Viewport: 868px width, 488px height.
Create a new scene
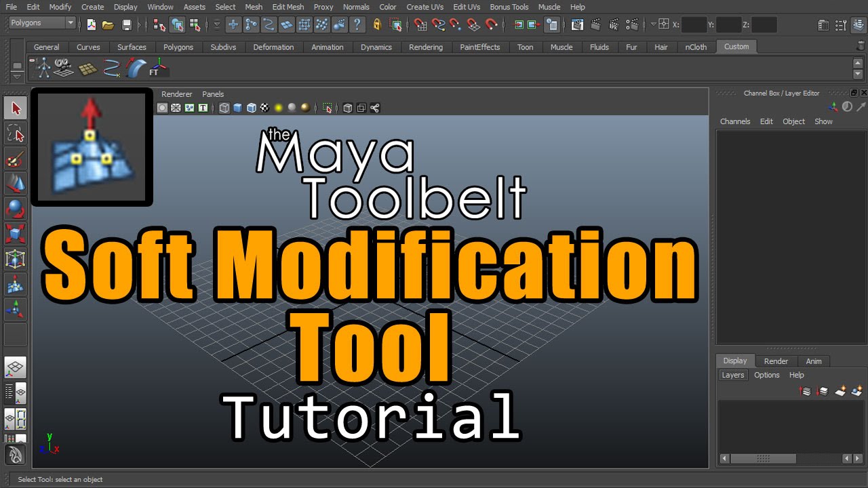tap(92, 25)
